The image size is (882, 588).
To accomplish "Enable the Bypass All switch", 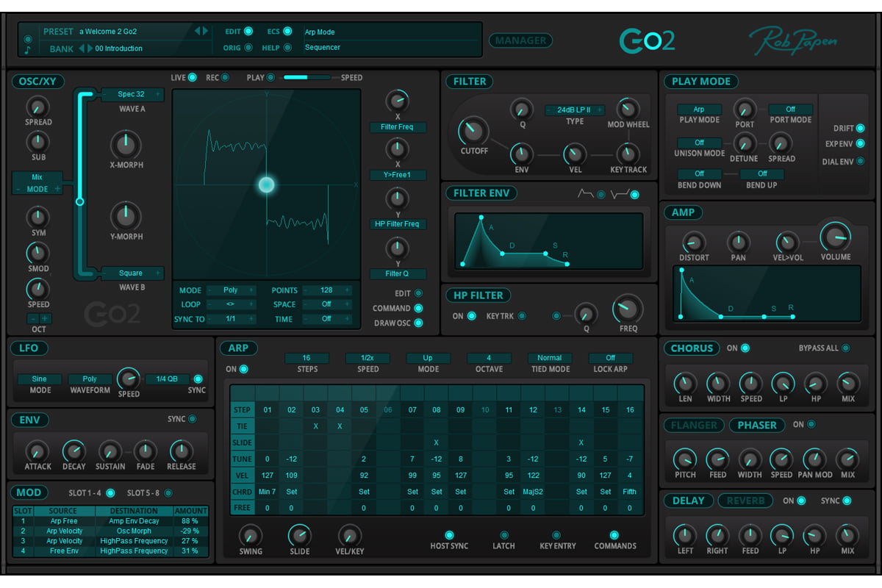I will click(845, 348).
